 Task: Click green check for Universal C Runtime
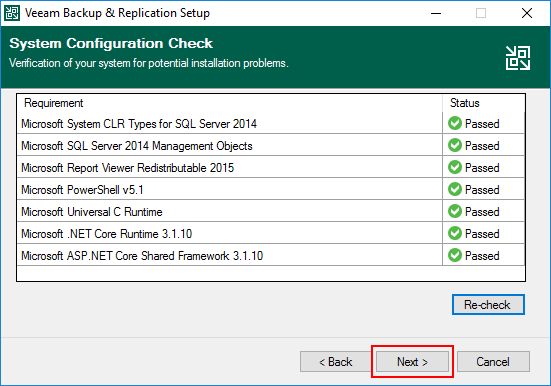click(x=455, y=211)
